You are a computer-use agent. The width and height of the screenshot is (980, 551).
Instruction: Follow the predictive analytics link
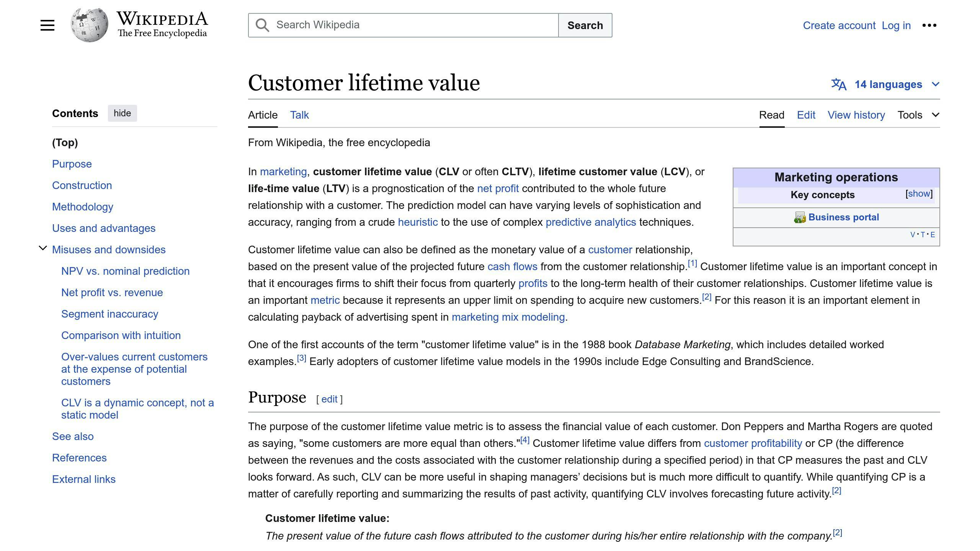pyautogui.click(x=590, y=222)
